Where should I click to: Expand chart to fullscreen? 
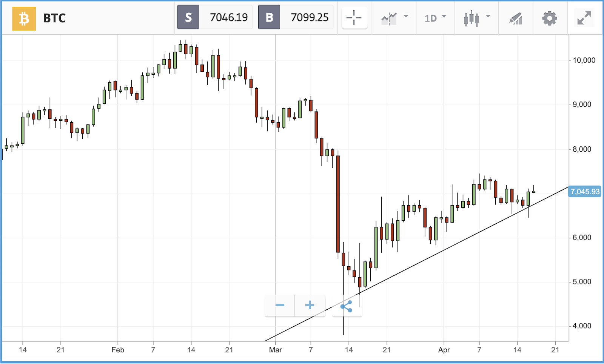(584, 18)
